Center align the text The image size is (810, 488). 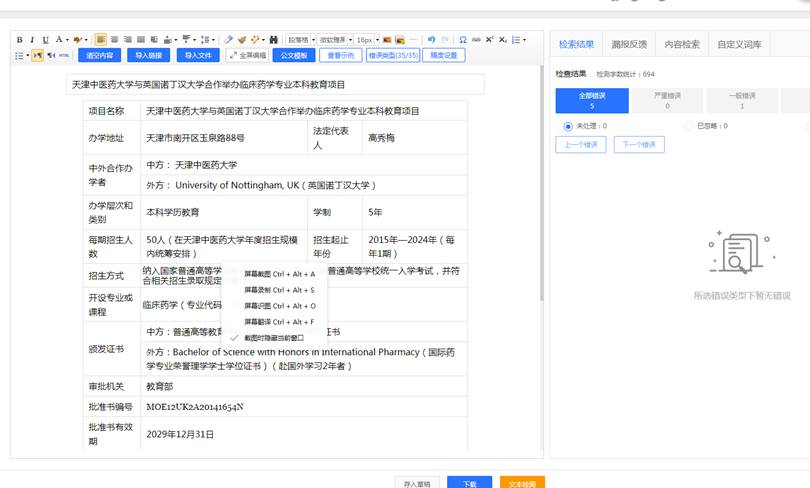tap(115, 39)
